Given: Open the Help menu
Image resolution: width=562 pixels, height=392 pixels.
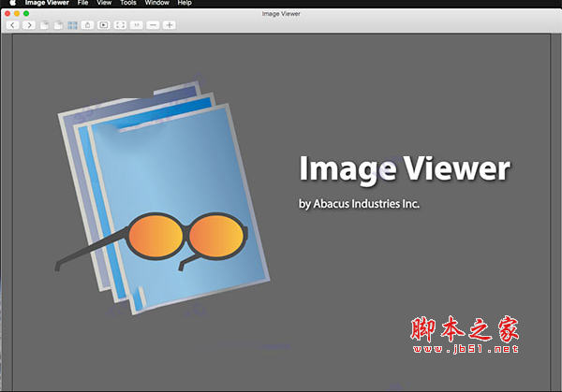Looking at the screenshot, I should click(x=185, y=3).
